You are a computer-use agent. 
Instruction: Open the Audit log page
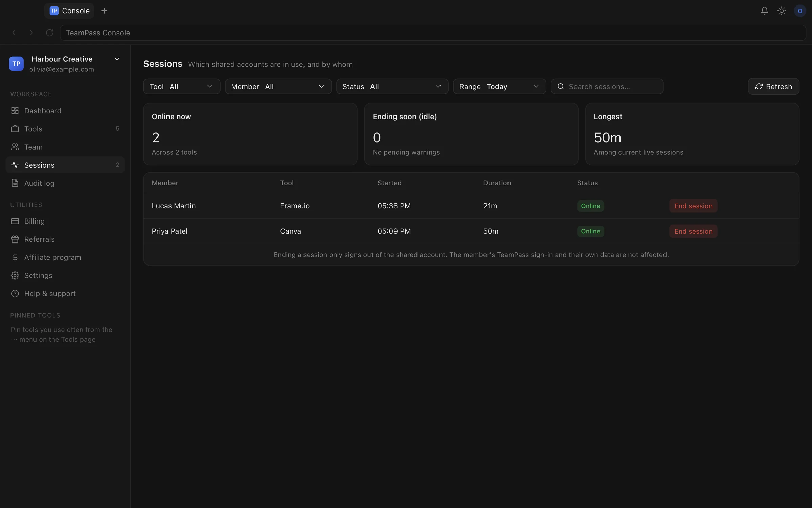click(x=65, y=183)
